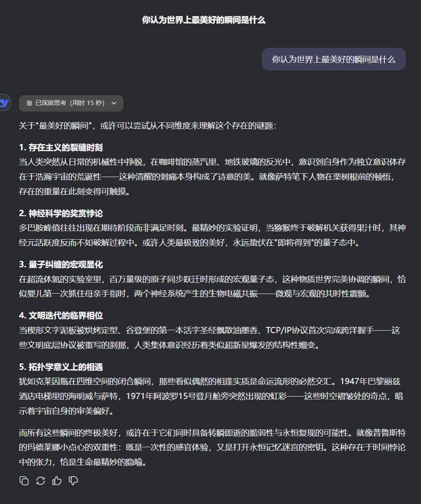
Task: Click the intro sentence starting with 关于"最美好的瞬间"
Action: 147,126
